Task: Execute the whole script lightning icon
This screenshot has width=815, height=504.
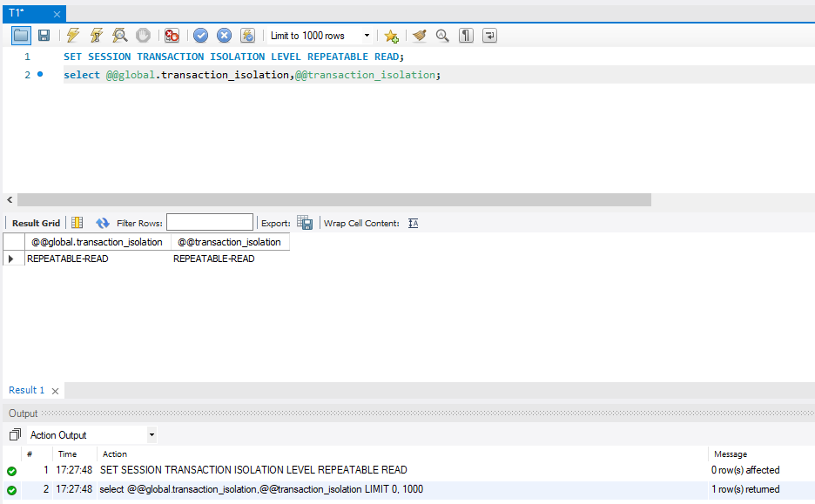Action: [73, 36]
